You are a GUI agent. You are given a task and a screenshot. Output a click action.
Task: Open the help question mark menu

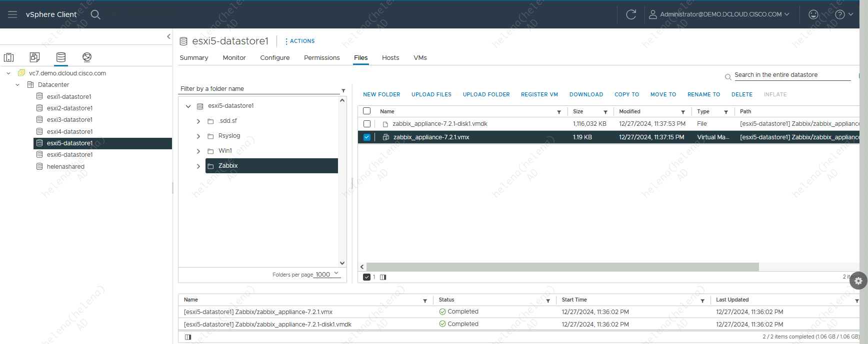[x=840, y=14]
